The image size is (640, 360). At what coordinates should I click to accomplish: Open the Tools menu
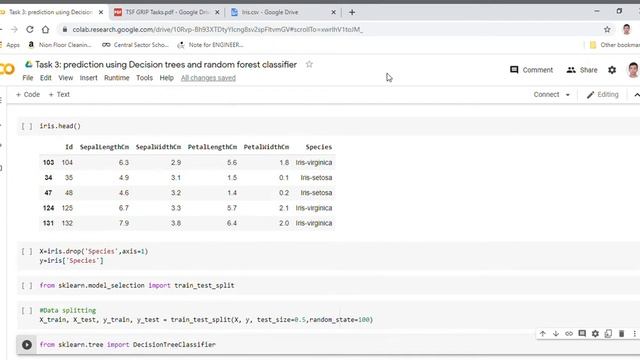pyautogui.click(x=144, y=78)
